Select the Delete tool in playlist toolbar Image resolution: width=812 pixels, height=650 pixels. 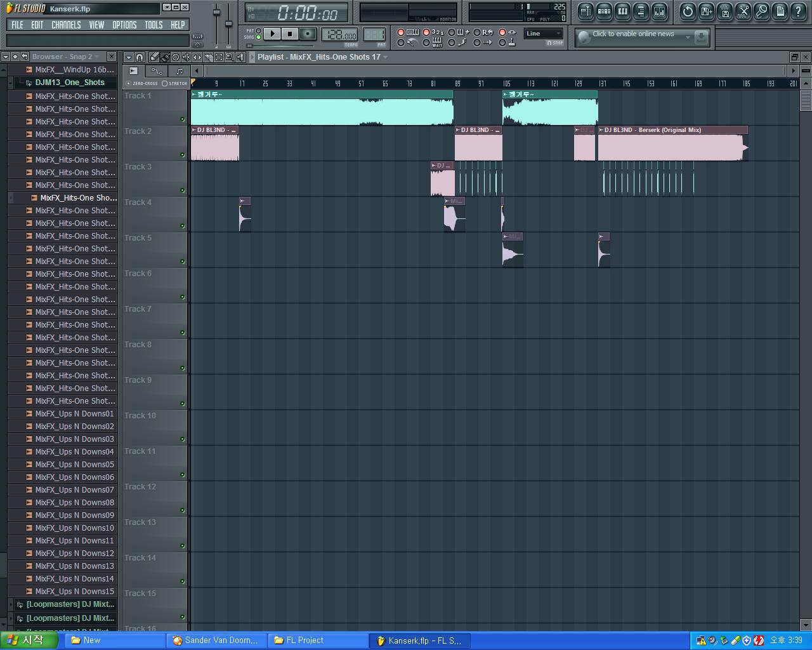176,57
